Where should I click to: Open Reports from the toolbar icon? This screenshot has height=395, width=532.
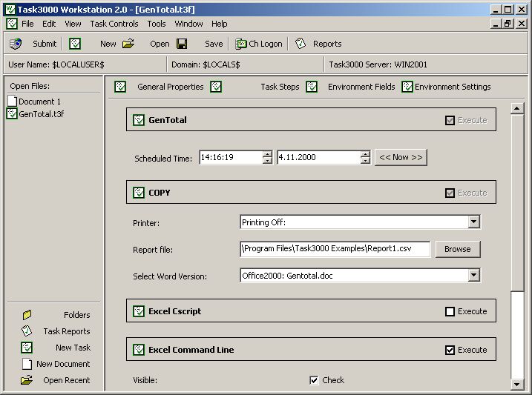[x=301, y=44]
